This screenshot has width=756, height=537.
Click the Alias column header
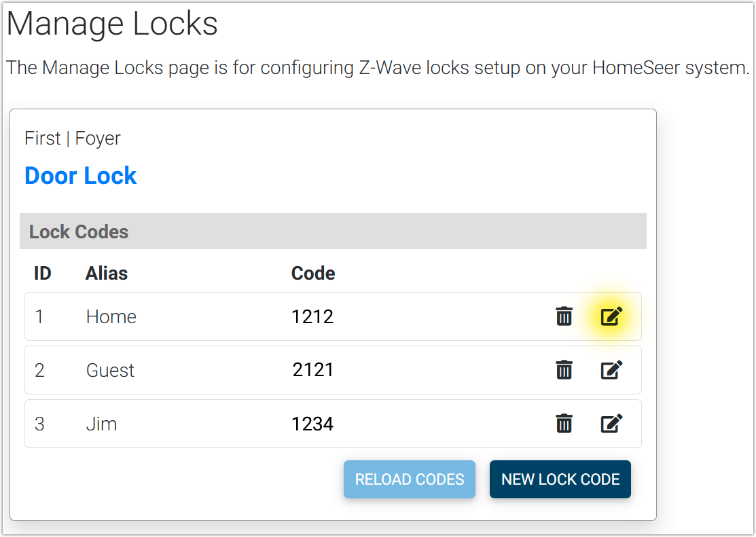(x=107, y=274)
